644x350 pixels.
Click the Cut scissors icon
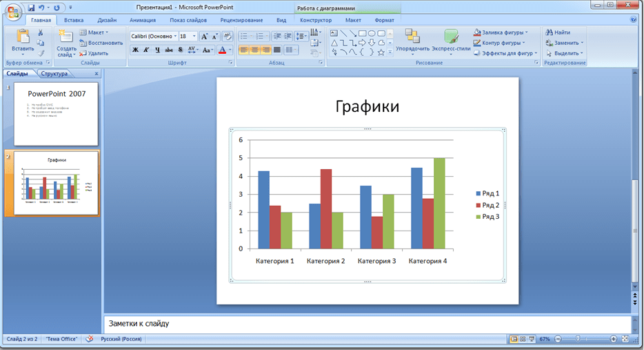tap(41, 32)
